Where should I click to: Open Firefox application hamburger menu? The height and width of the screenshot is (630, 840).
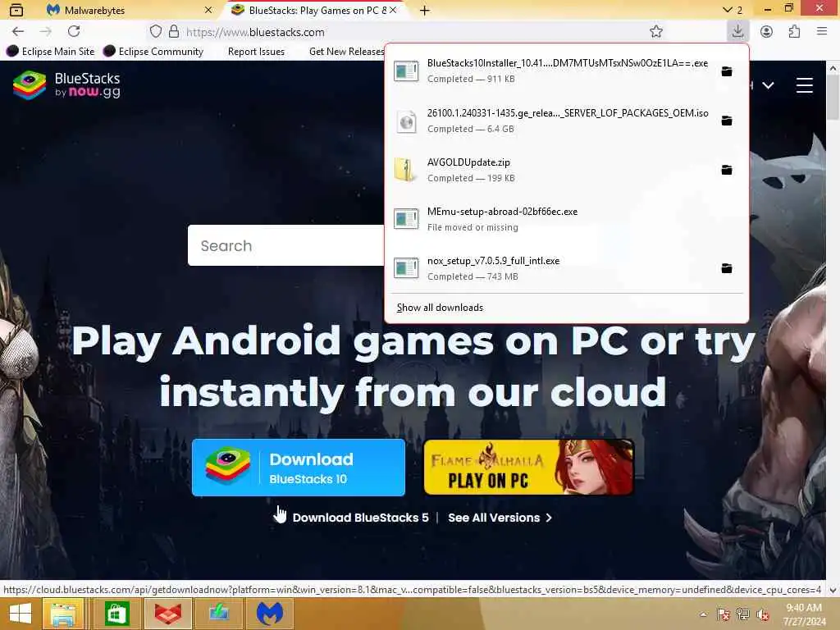click(x=822, y=32)
